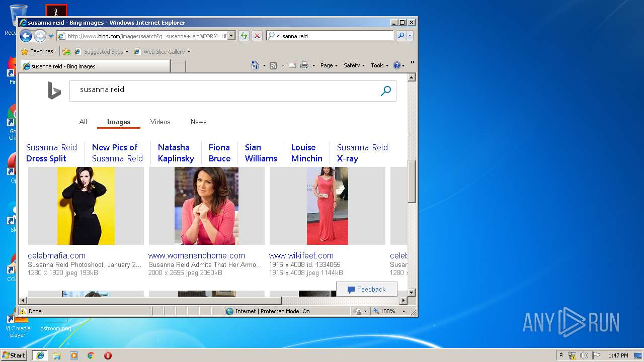Open the Read mail icon

click(x=292, y=65)
